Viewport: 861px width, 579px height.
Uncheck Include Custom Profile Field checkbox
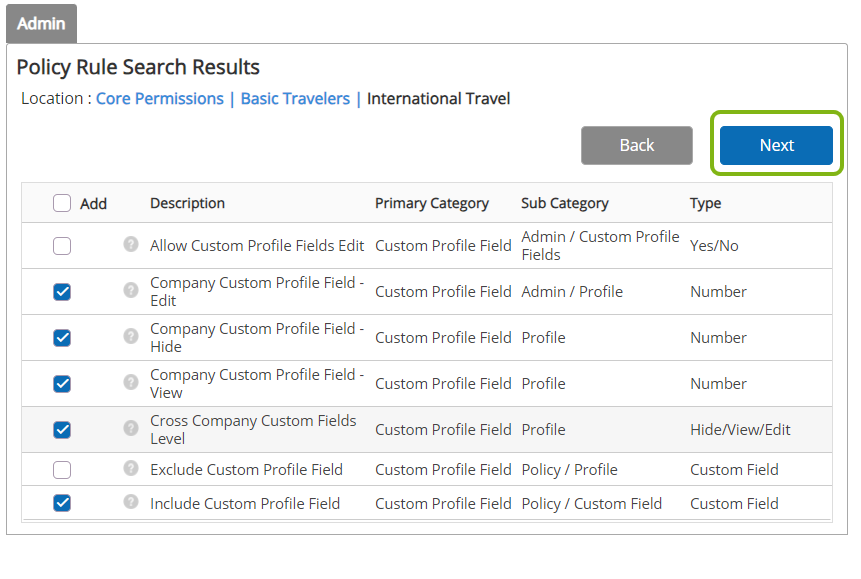(62, 503)
